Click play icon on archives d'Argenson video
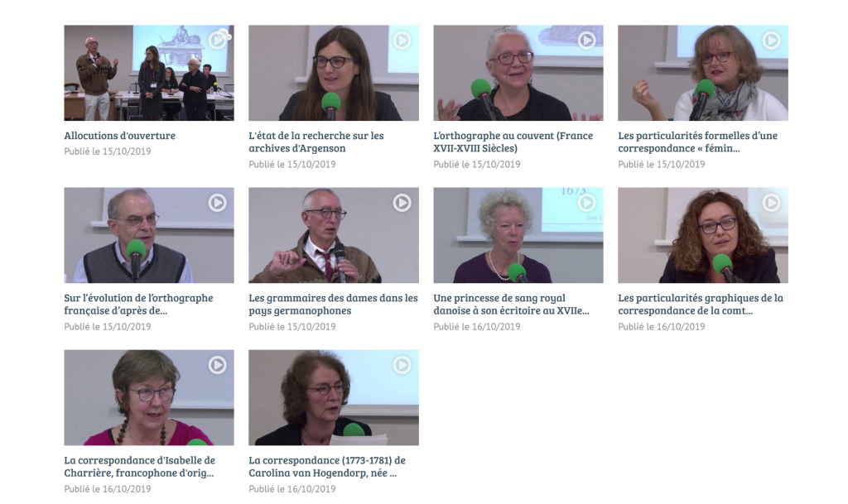The height and width of the screenshot is (504, 848). pyautogui.click(x=402, y=40)
